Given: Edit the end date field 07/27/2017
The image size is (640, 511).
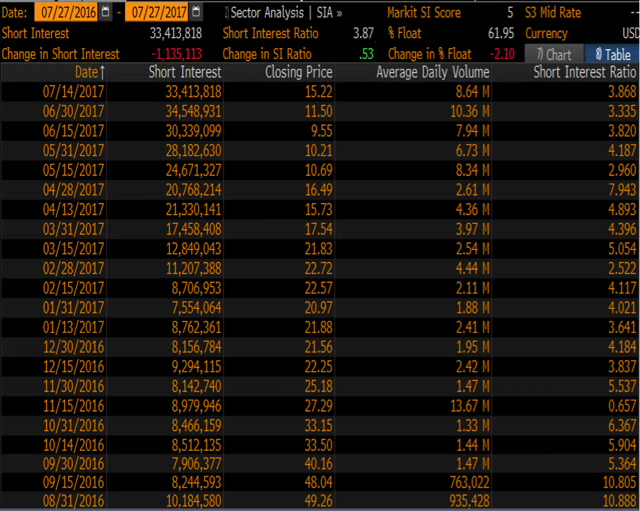Looking at the screenshot, I should point(158,12).
